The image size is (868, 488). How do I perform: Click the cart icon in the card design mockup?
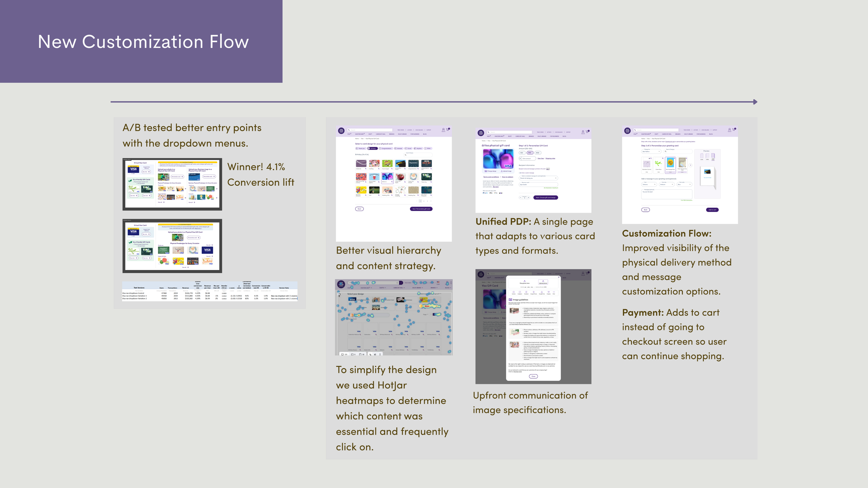448,130
